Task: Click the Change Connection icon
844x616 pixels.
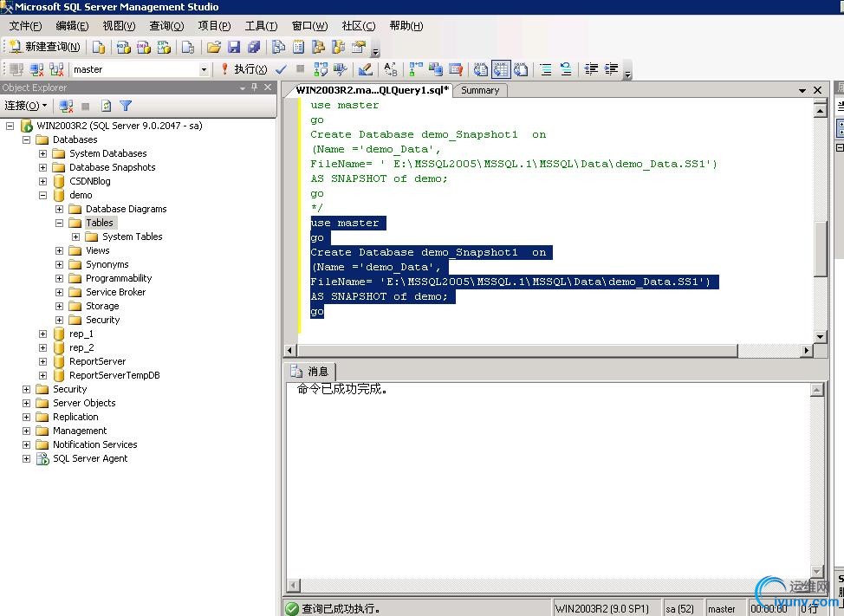Action: [x=56, y=68]
